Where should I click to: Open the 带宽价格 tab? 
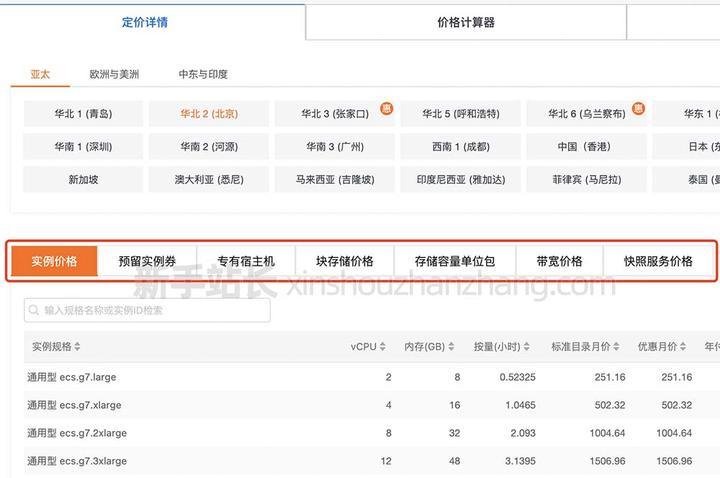pos(559,261)
